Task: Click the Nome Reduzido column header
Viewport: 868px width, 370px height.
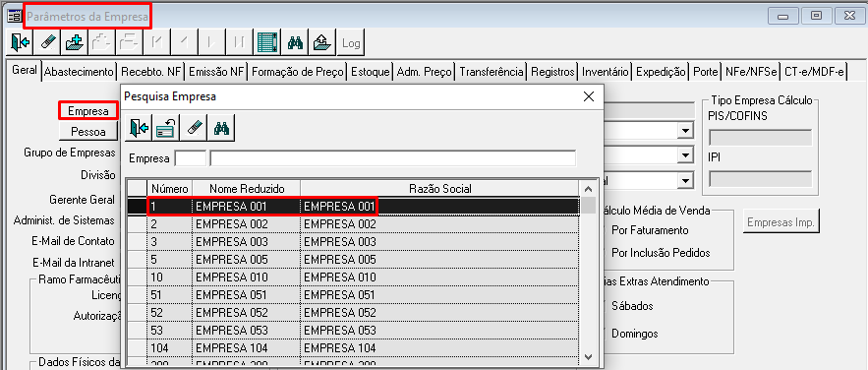Action: pyautogui.click(x=247, y=188)
